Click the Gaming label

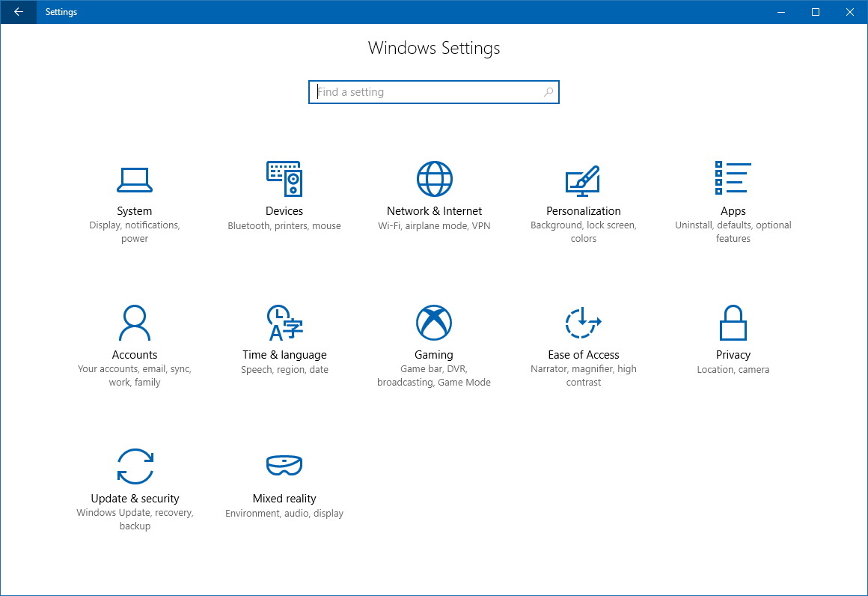pos(434,354)
